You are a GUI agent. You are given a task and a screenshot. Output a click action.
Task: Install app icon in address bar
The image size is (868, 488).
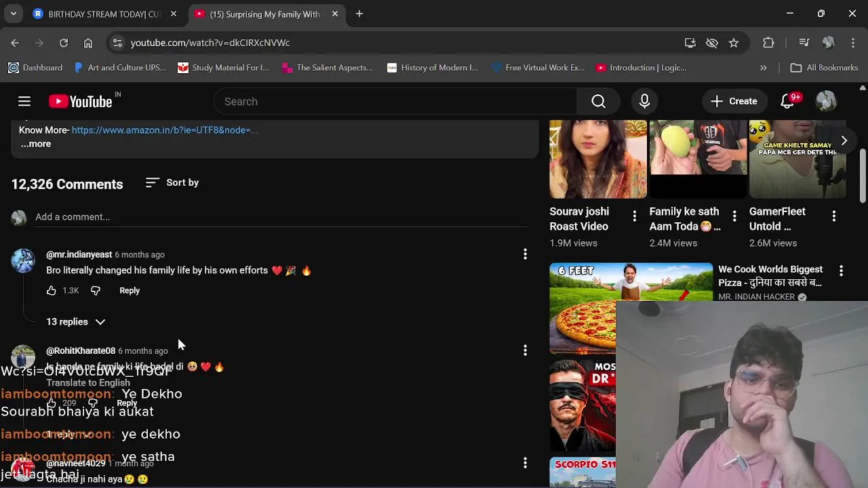pyautogui.click(x=690, y=43)
